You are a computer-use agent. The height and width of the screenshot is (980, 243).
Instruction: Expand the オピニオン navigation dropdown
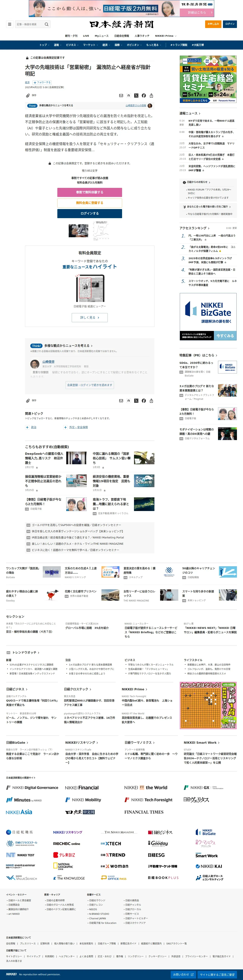134,45
